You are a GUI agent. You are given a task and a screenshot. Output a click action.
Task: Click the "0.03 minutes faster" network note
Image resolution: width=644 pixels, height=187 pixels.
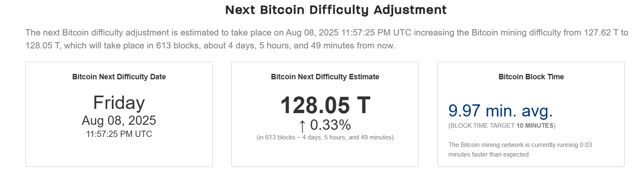click(x=520, y=150)
